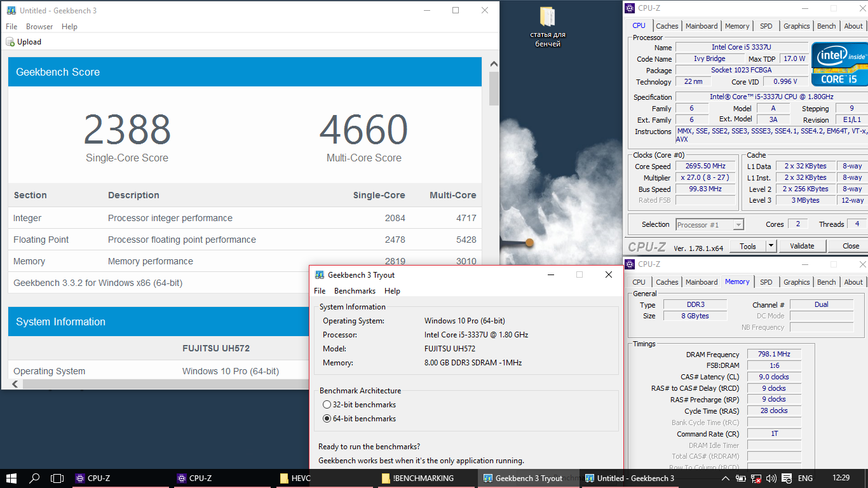Open the Processor #1 selection dropdown
Image resolution: width=868 pixels, height=488 pixels.
[709, 224]
